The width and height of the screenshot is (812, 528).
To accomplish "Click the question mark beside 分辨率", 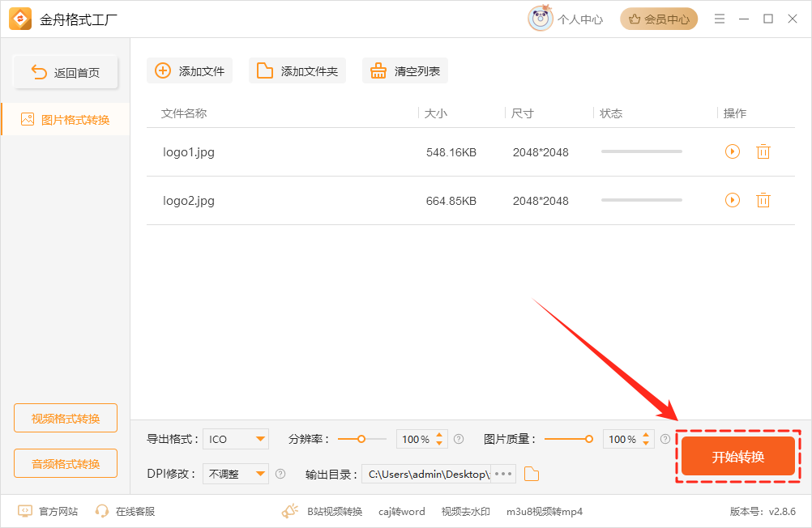I will click(x=459, y=439).
